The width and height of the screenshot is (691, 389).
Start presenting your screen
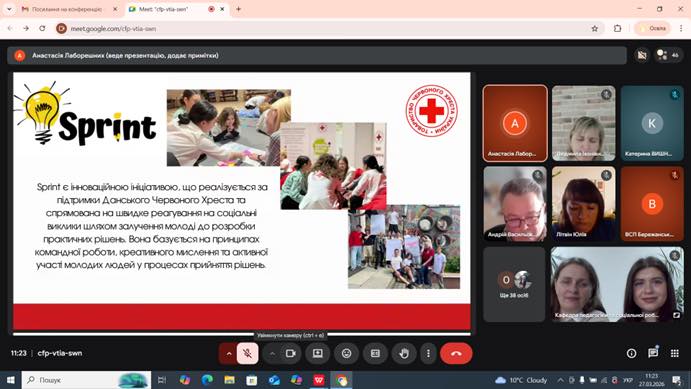pos(318,353)
